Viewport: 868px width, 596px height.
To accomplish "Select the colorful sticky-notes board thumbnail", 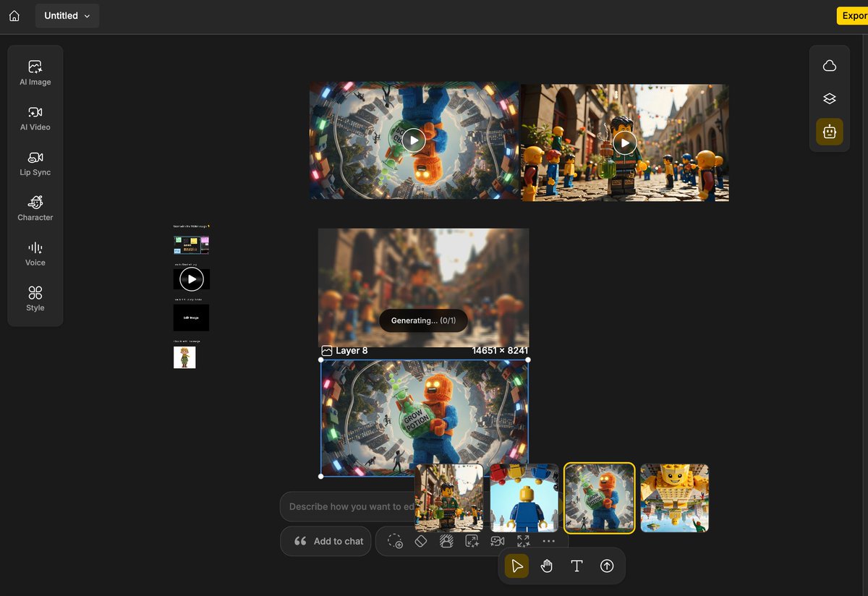I will coord(192,244).
